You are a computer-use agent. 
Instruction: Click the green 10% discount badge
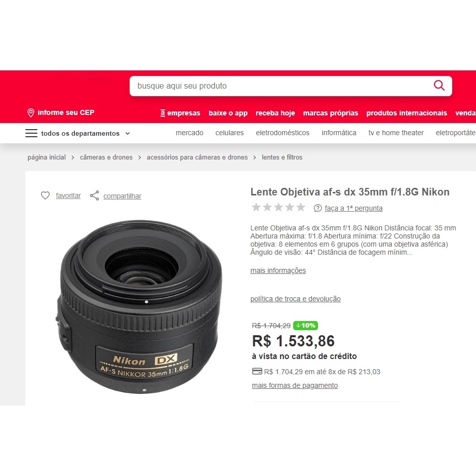[x=305, y=326]
